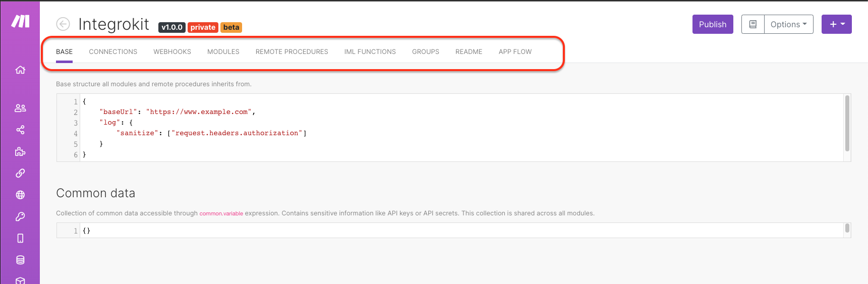Click line number 4 in base editor
The width and height of the screenshot is (868, 284).
coord(76,134)
